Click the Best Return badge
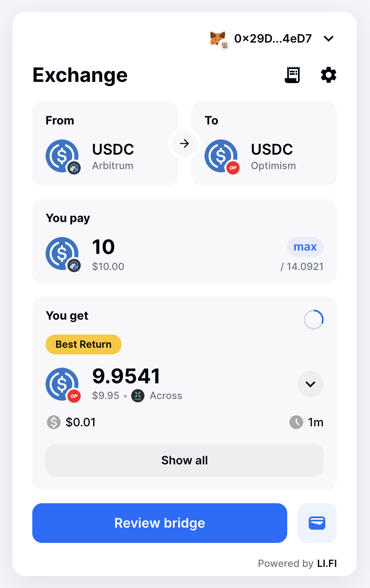This screenshot has width=370, height=588. 84,344
